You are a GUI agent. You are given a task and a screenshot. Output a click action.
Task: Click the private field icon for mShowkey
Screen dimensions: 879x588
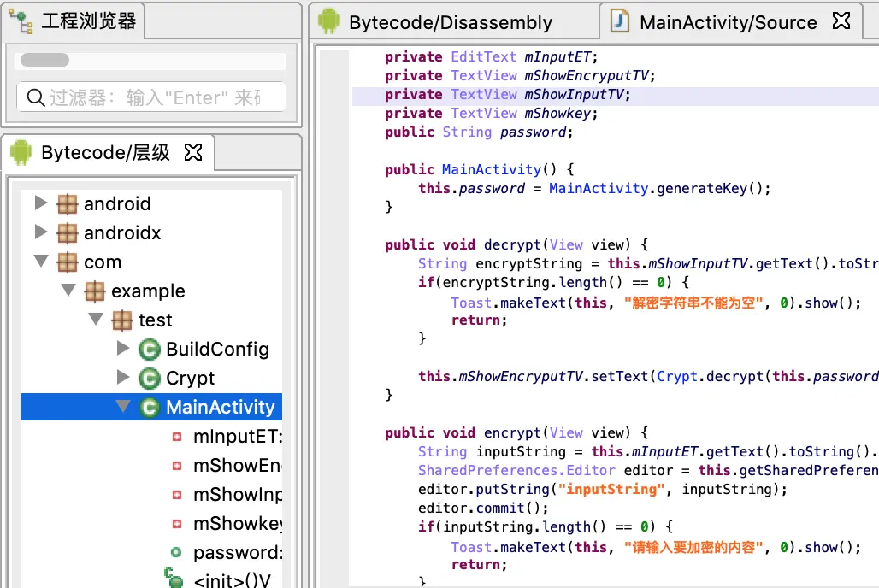[177, 524]
